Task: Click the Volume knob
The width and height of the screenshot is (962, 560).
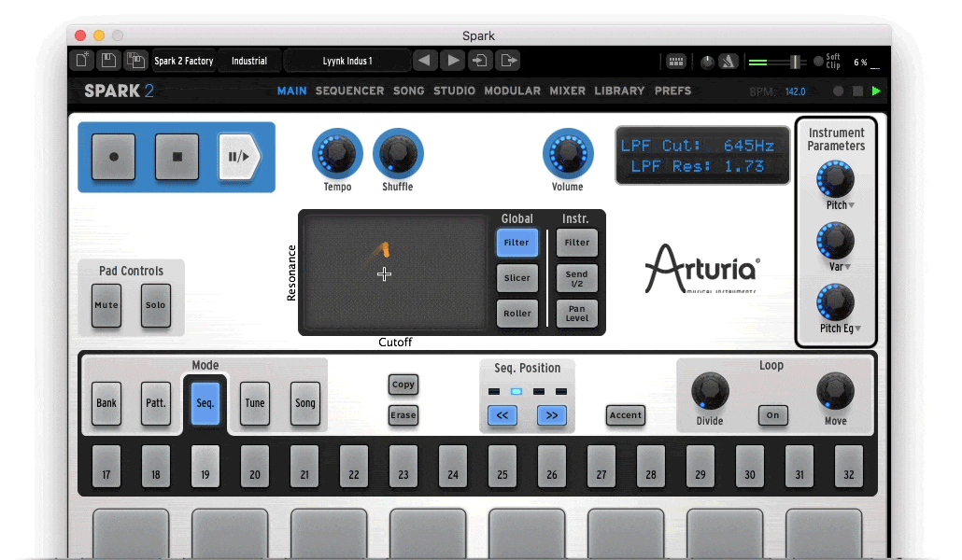Action: click(568, 153)
